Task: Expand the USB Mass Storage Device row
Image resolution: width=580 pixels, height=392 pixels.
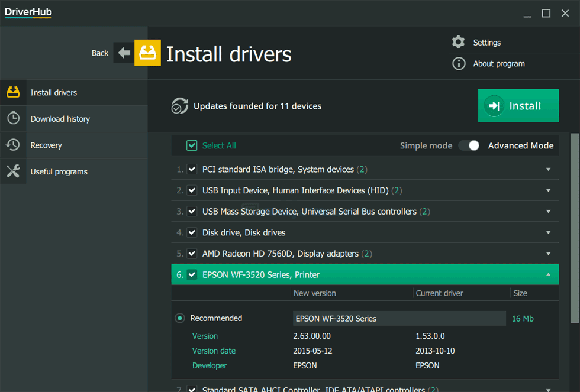Action: pos(548,212)
